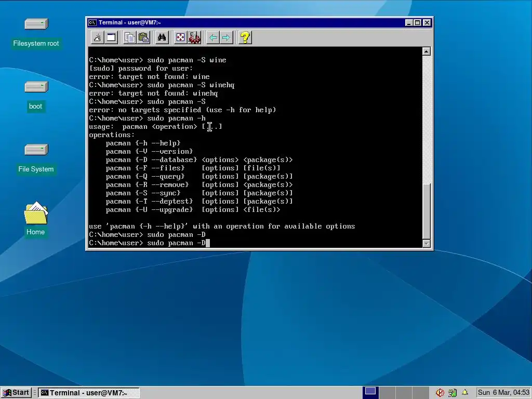Minimize the Terminal window

click(x=409, y=23)
